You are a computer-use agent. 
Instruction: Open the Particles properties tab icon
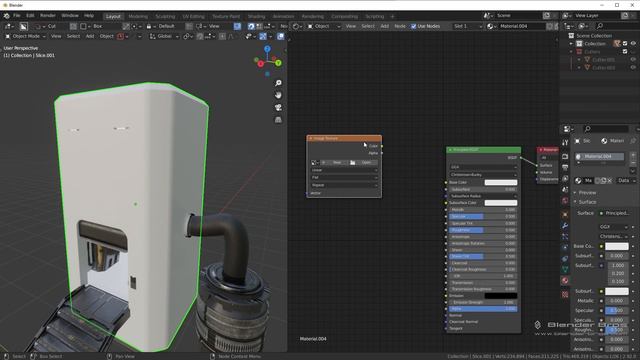point(565,237)
